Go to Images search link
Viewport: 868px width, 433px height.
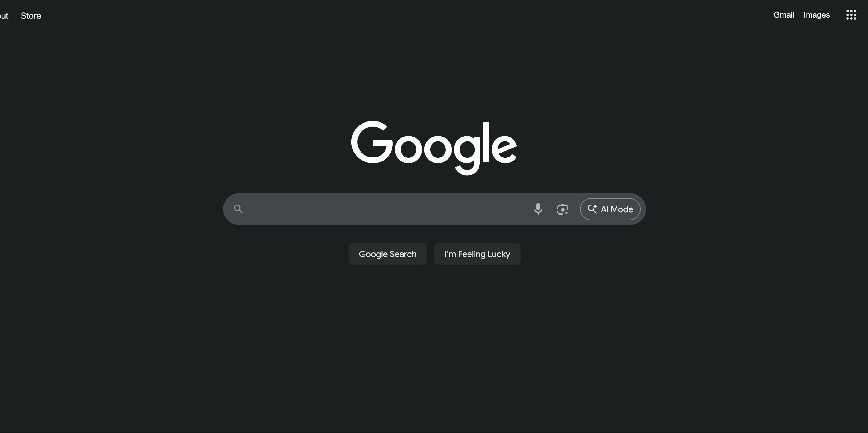pos(816,15)
